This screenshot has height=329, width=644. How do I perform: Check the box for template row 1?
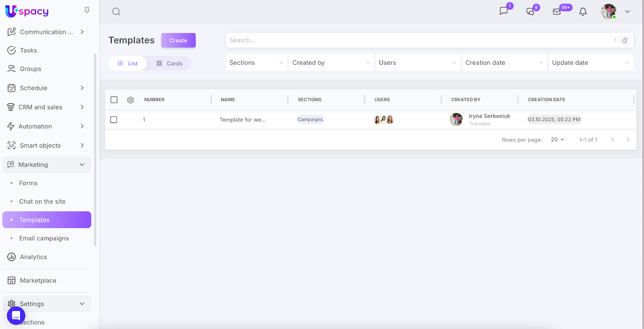(114, 120)
